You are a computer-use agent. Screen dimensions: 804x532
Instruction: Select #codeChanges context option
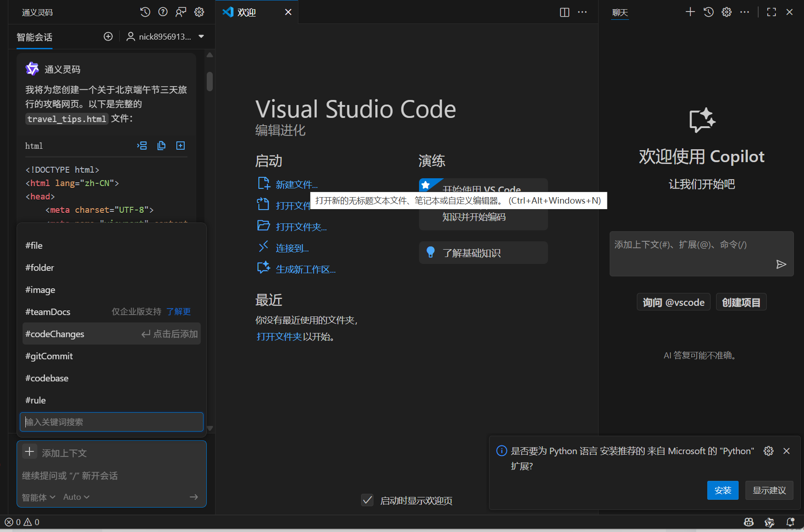point(111,334)
